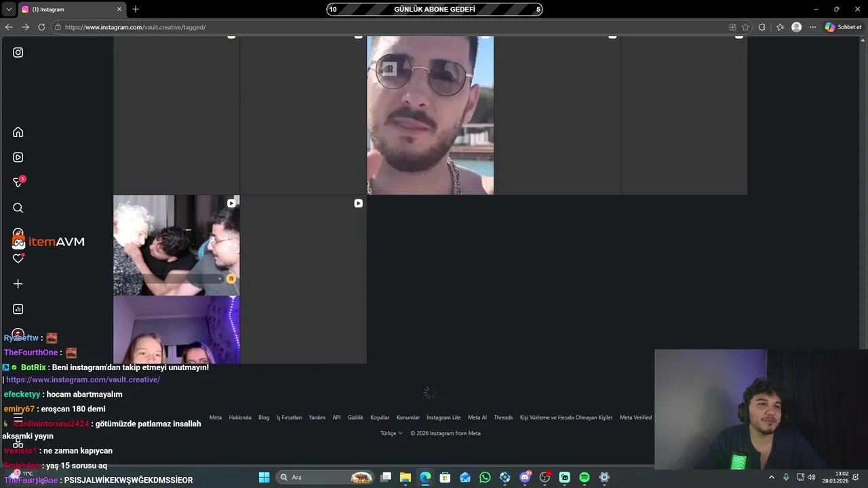Open the Meta footer link
The width and height of the screenshot is (868, 488).
216,418
